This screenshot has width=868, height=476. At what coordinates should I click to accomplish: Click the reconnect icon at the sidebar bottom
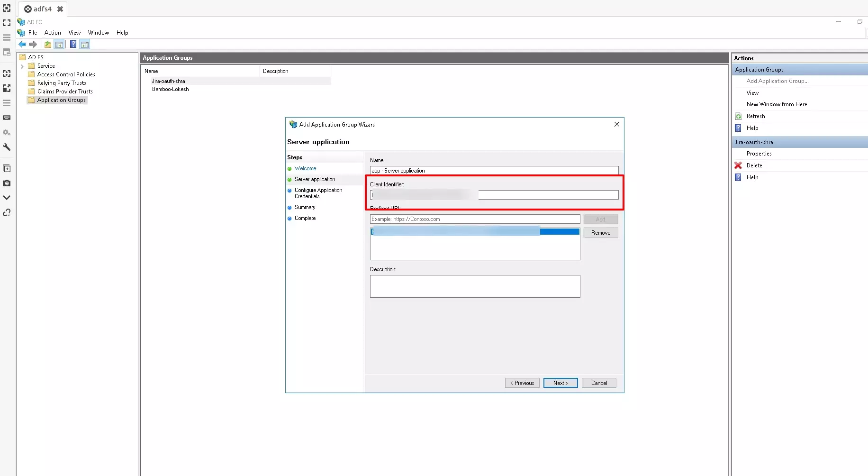pos(7,212)
